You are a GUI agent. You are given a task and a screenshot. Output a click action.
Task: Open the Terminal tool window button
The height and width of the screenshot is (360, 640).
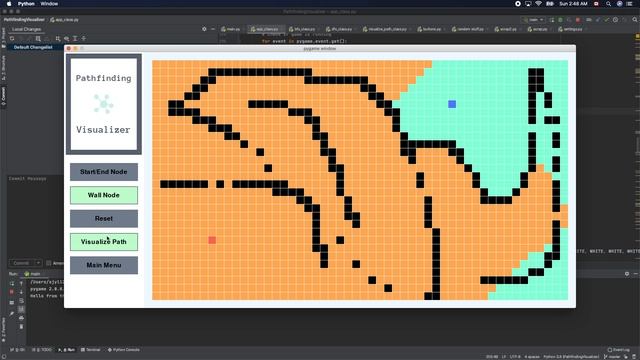click(91, 350)
